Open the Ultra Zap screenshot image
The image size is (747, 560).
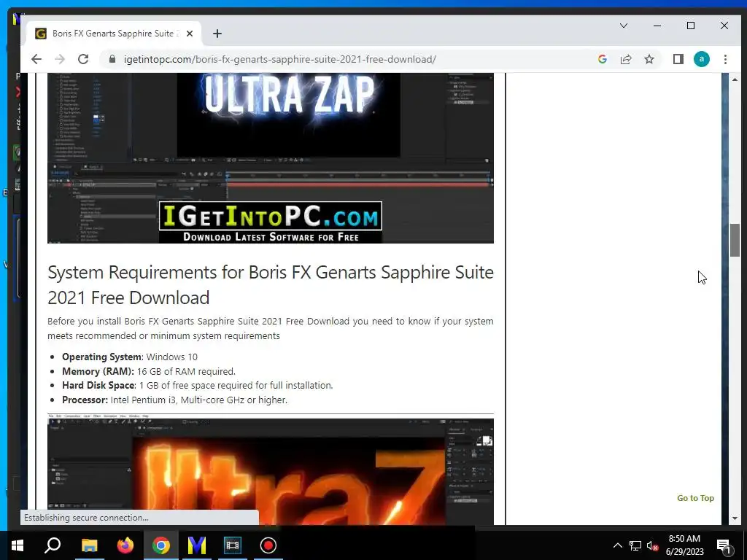(x=271, y=158)
